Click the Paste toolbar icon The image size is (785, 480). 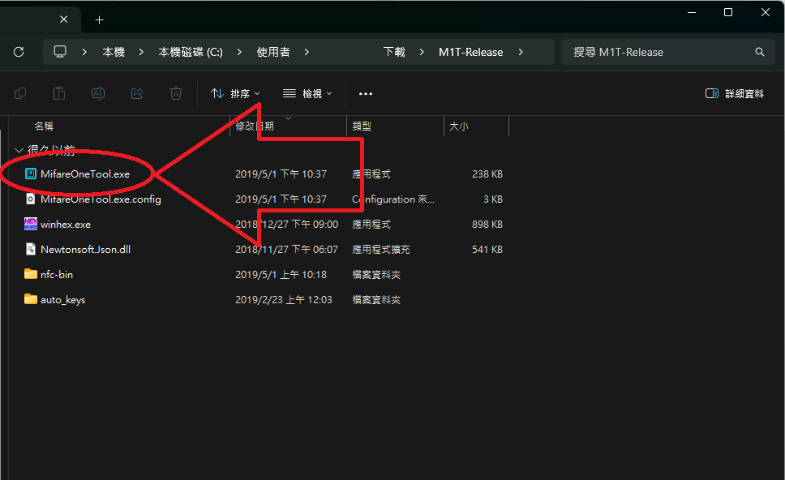(59, 94)
